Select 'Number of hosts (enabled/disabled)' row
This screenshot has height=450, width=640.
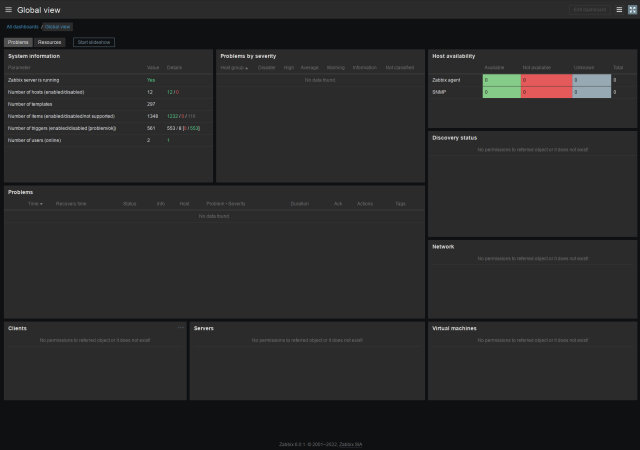point(109,92)
